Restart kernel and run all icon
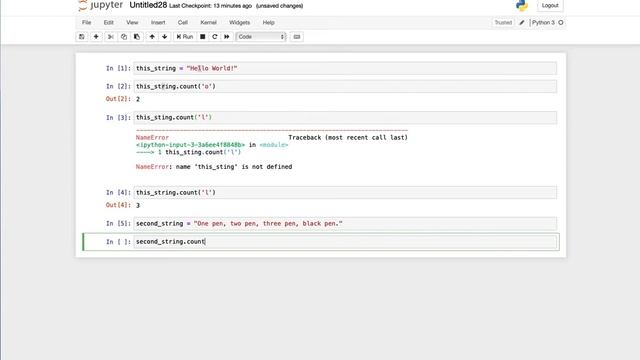The height and width of the screenshot is (360, 640). pyautogui.click(x=227, y=37)
